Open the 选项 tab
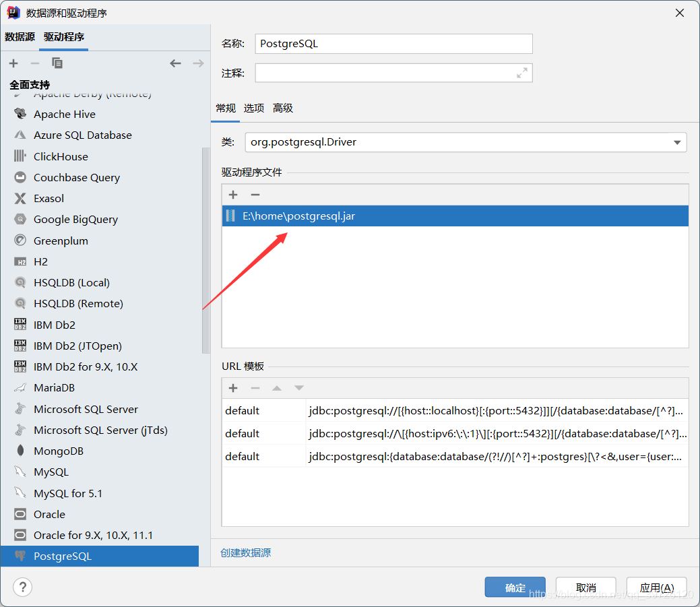700x607 pixels. tap(254, 108)
